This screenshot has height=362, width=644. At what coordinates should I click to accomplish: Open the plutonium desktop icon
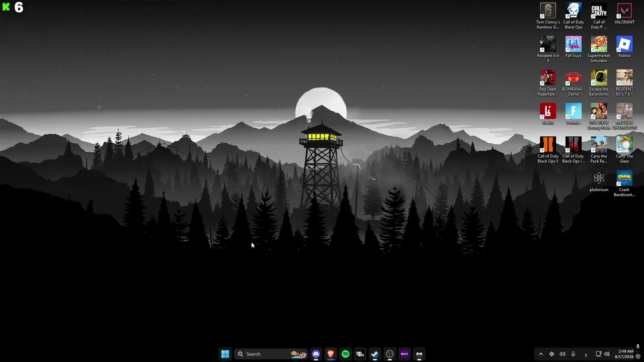click(x=599, y=182)
